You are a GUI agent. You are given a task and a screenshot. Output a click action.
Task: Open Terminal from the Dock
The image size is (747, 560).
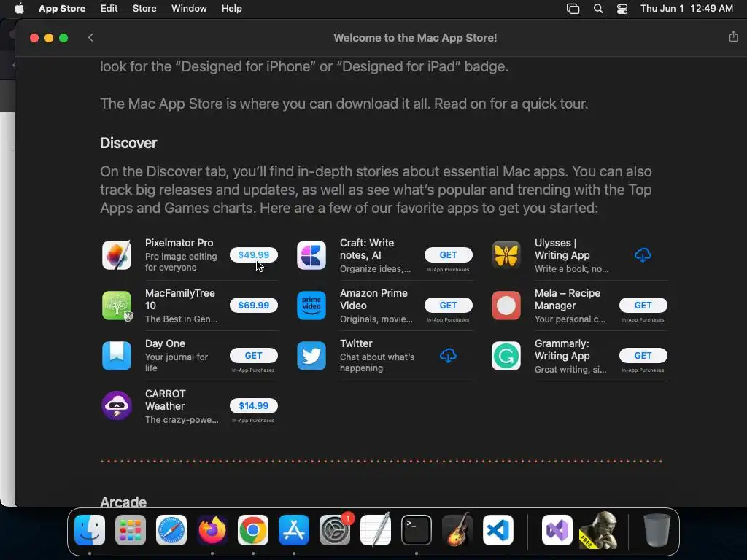coord(417,530)
